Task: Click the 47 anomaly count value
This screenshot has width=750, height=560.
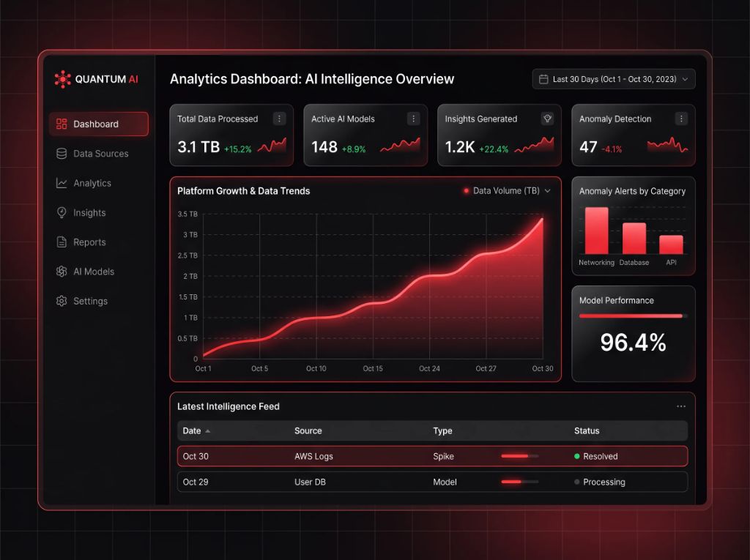Action: coord(588,147)
